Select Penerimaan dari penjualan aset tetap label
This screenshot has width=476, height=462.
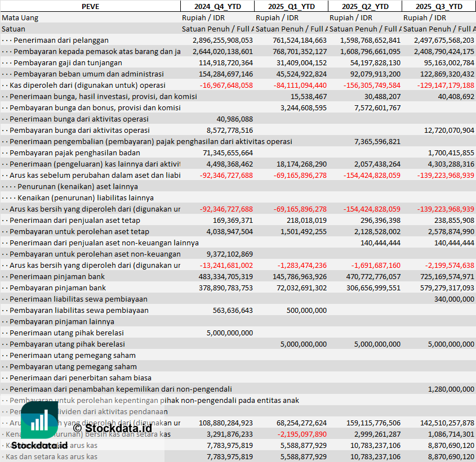click(75, 220)
